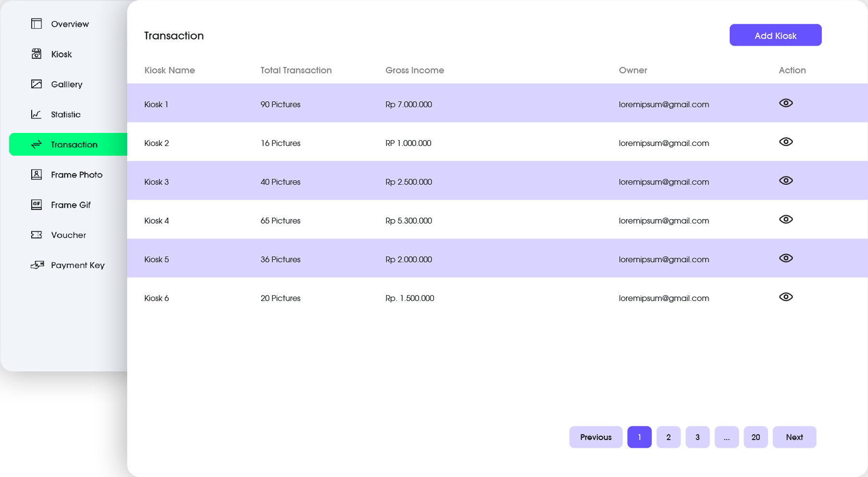Click the Previous pagination button
The width and height of the screenshot is (868, 477).
596,437
